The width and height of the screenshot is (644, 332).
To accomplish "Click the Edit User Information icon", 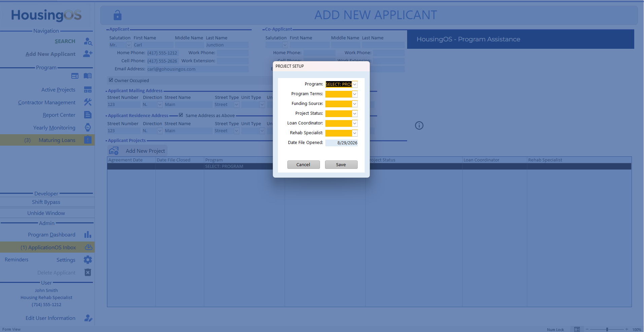I will [x=88, y=318].
